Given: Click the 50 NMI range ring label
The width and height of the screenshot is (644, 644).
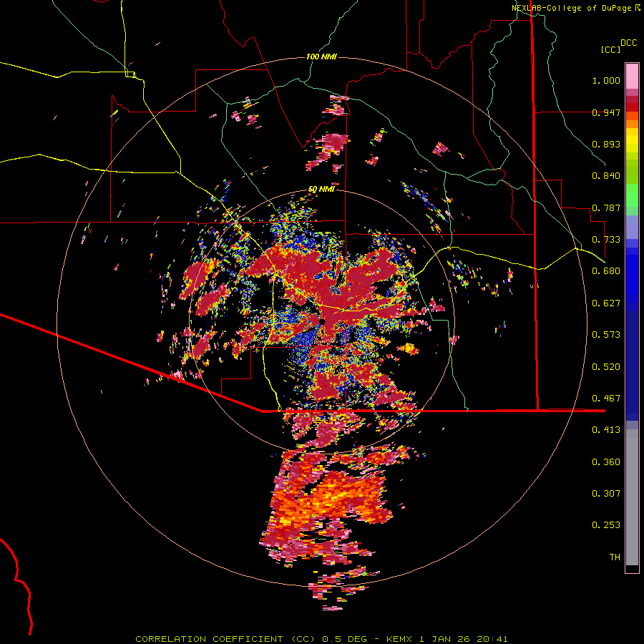Looking at the screenshot, I should [x=321, y=190].
